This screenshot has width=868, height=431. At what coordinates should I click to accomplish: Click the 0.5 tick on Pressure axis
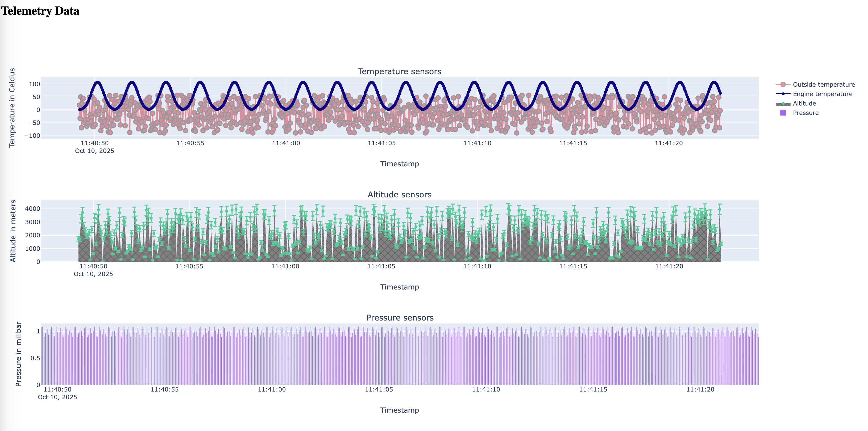[x=35, y=358]
